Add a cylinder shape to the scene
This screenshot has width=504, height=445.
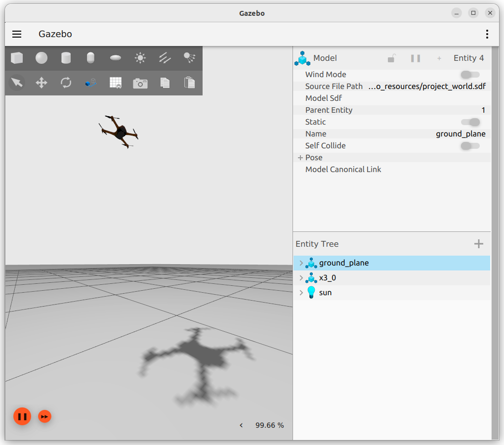tap(66, 58)
